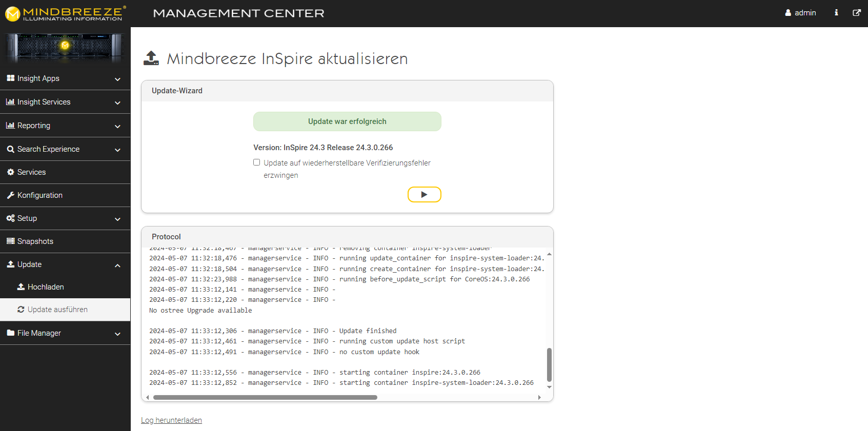Click the Protocol panel header
Screen dimensions: 868x431
point(347,237)
